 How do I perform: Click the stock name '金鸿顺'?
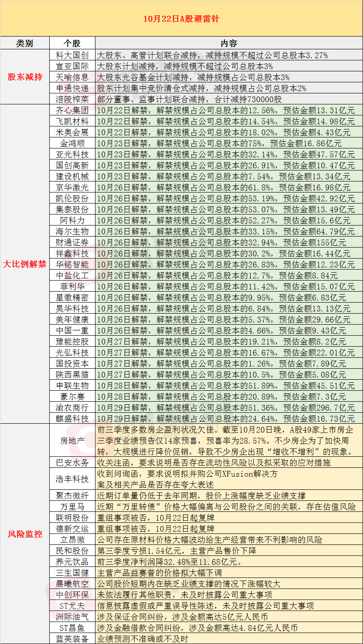(72, 143)
